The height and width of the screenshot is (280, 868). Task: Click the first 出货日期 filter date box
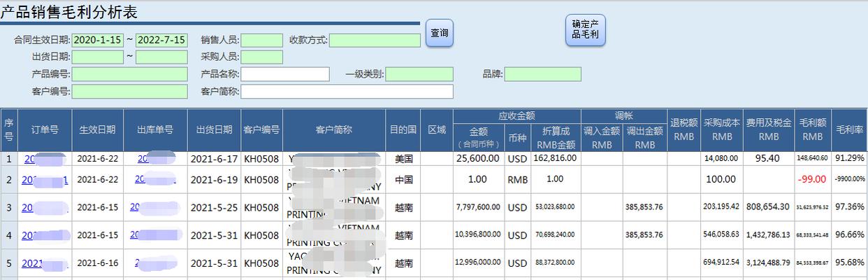point(98,57)
